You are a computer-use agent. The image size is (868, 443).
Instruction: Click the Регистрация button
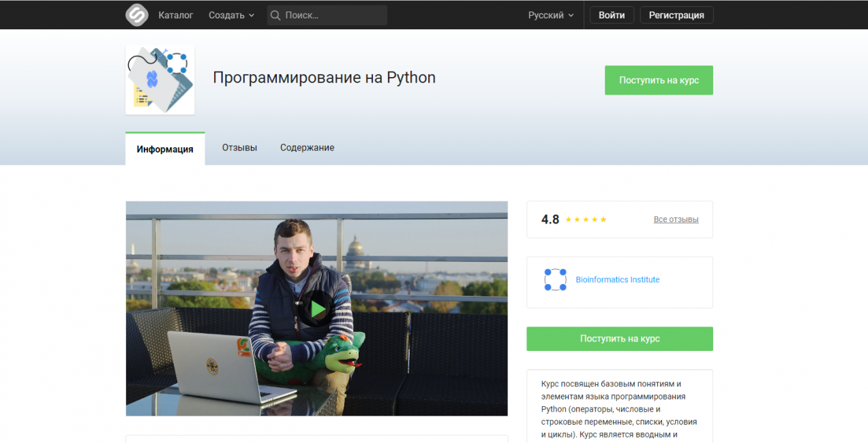coord(676,15)
